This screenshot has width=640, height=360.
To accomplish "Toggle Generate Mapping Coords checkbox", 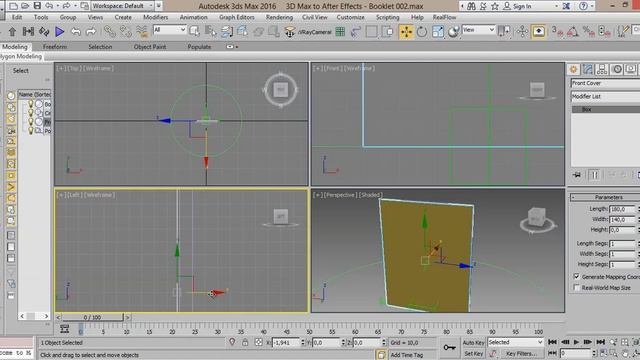I will 576,276.
